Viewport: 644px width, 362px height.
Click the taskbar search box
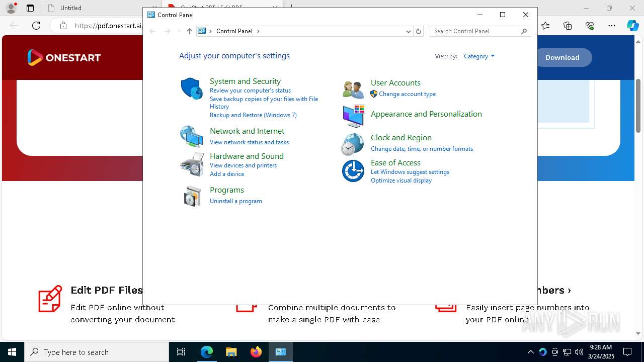[97, 352]
